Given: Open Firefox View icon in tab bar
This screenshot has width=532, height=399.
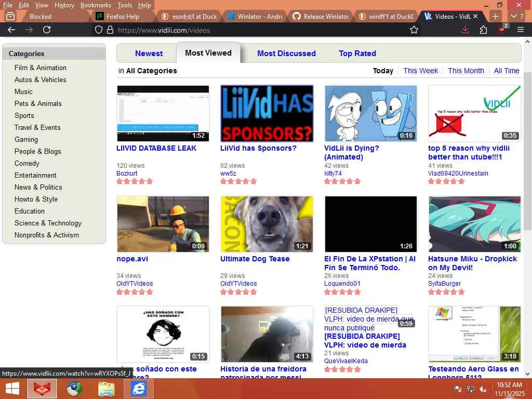Looking at the screenshot, I should click(10, 16).
